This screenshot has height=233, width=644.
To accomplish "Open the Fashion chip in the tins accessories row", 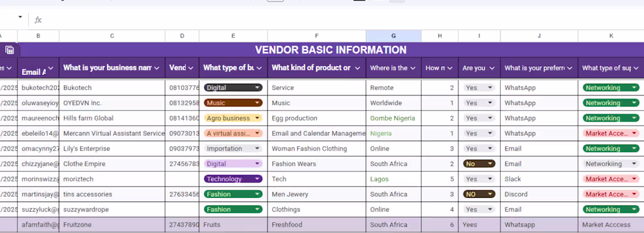I will click(233, 194).
